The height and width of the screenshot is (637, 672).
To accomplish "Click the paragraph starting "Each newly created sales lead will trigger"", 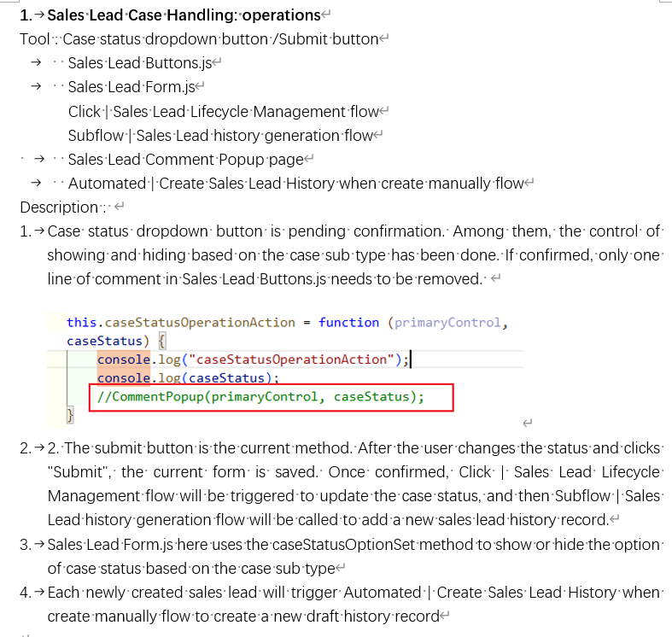I will point(355,605).
